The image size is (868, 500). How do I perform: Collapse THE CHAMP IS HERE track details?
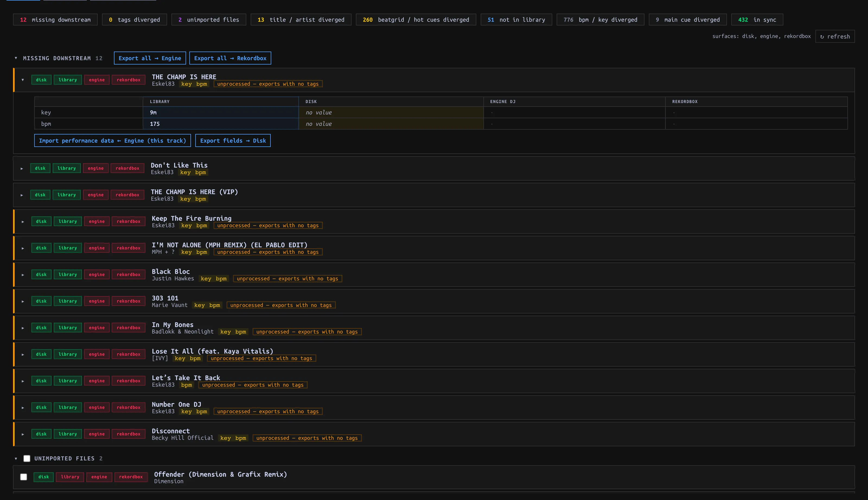(23, 80)
